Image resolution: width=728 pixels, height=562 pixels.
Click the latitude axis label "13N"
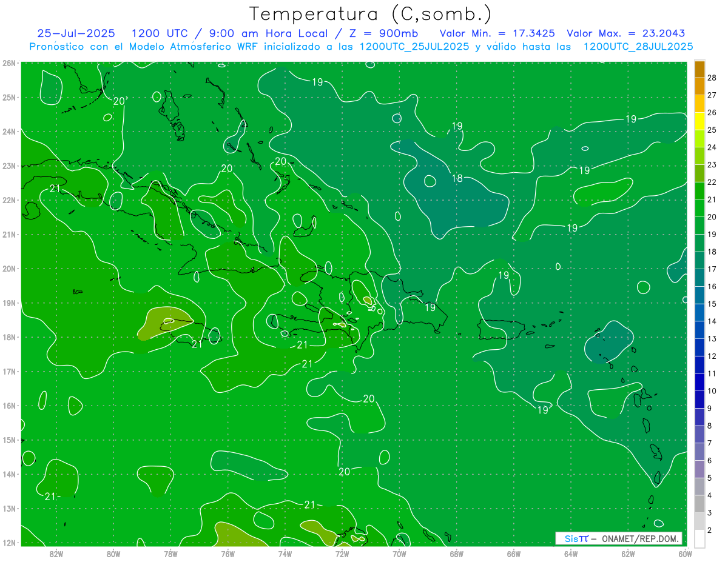[8, 508]
